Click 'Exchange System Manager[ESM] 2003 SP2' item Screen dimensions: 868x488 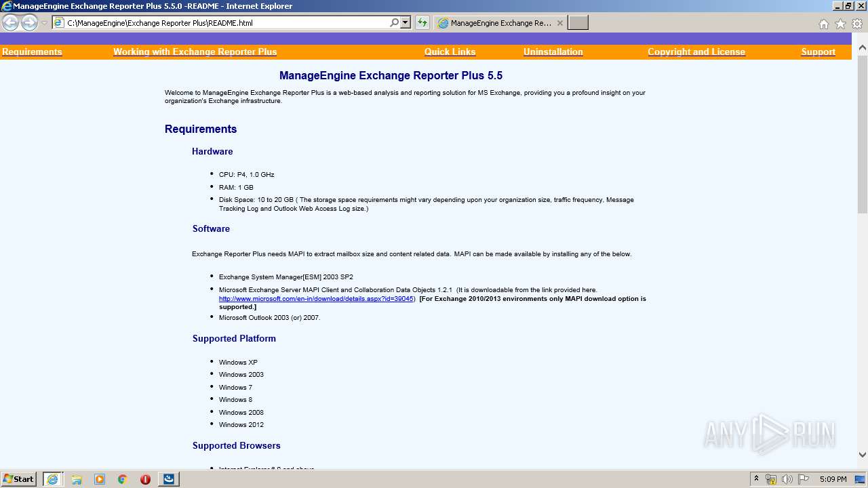[286, 277]
